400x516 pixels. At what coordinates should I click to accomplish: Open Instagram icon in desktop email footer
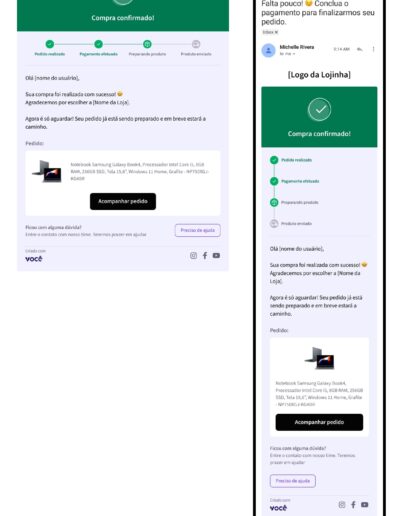click(193, 256)
